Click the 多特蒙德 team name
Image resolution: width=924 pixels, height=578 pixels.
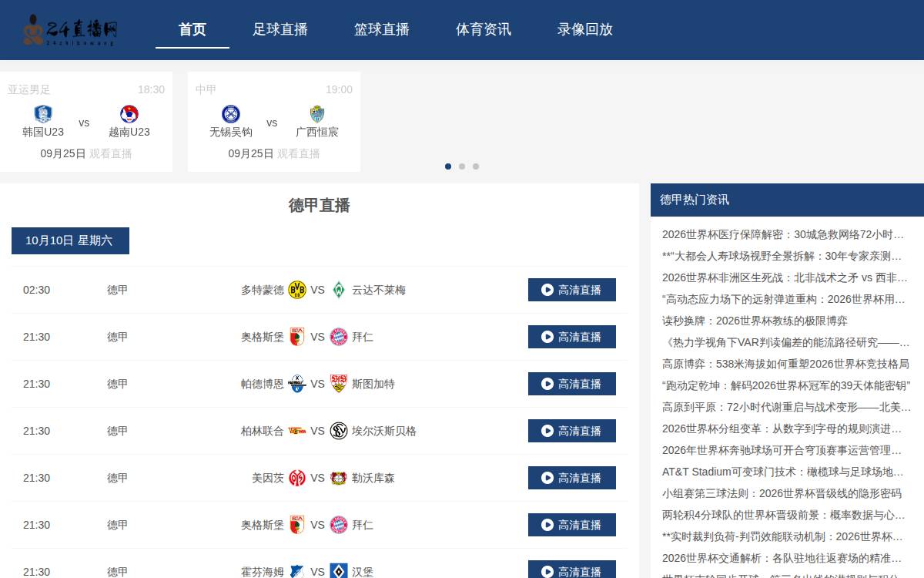click(x=263, y=290)
